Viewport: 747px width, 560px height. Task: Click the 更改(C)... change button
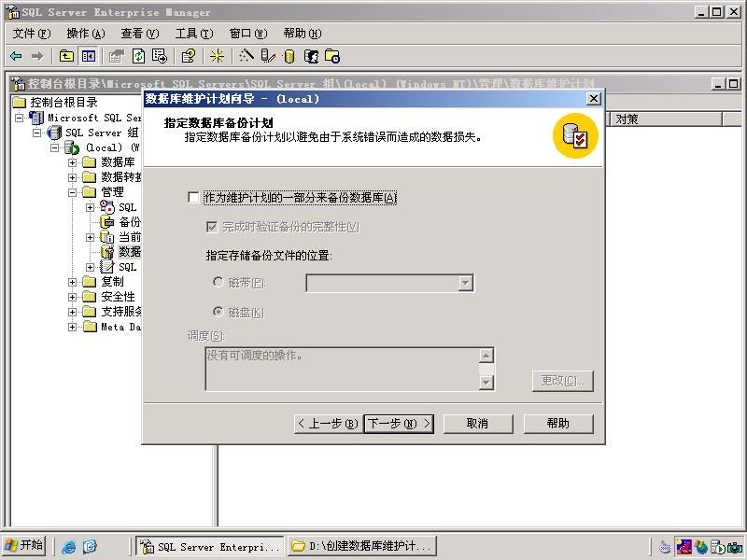tap(563, 381)
